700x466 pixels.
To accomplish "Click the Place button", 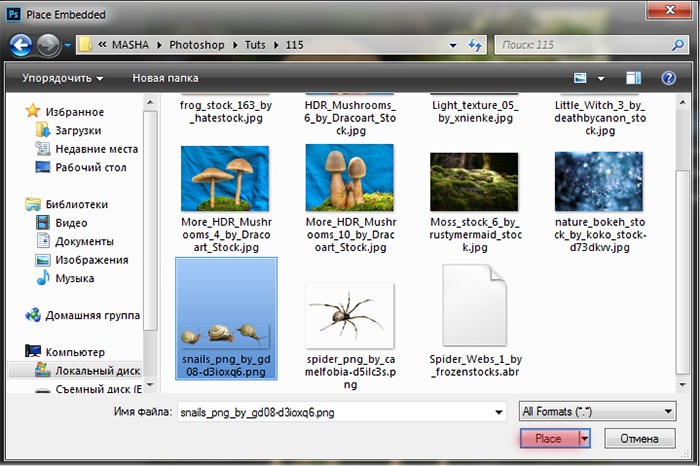I will click(549, 439).
